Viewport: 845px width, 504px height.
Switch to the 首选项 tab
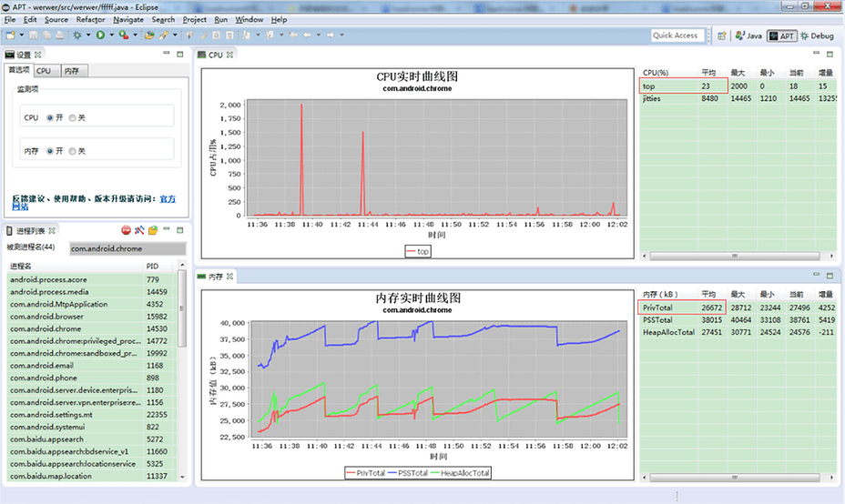[x=19, y=70]
